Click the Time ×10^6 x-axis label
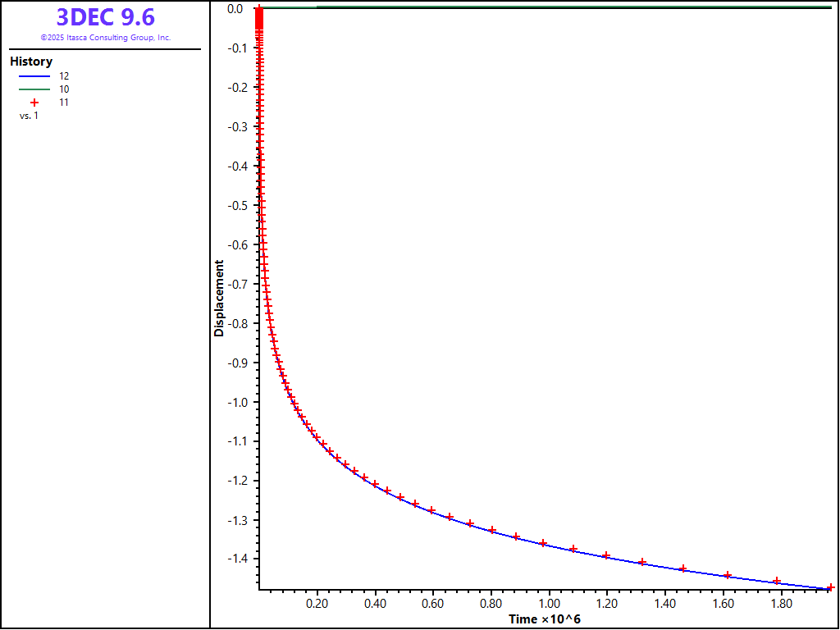The height and width of the screenshot is (630, 840). 545,619
